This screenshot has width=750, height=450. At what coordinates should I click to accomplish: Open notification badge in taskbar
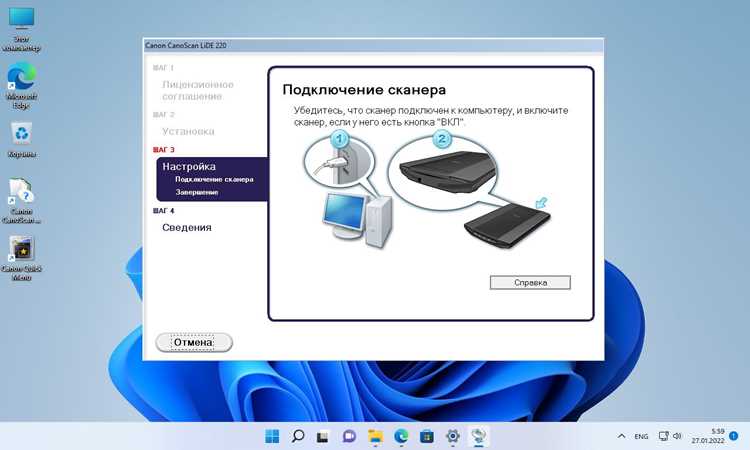click(x=734, y=436)
